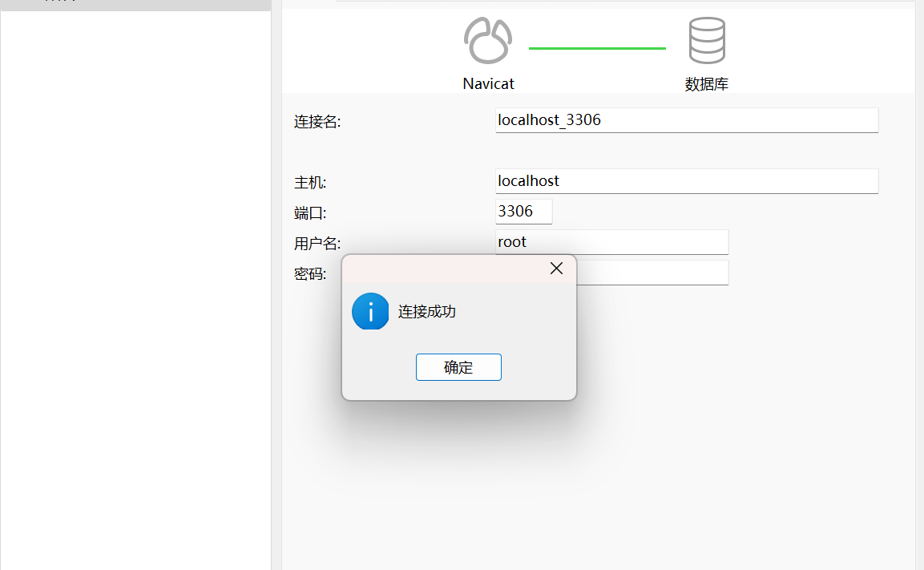The image size is (924, 570).
Task: Click inside the 主机 localhost field
Action: click(x=686, y=181)
